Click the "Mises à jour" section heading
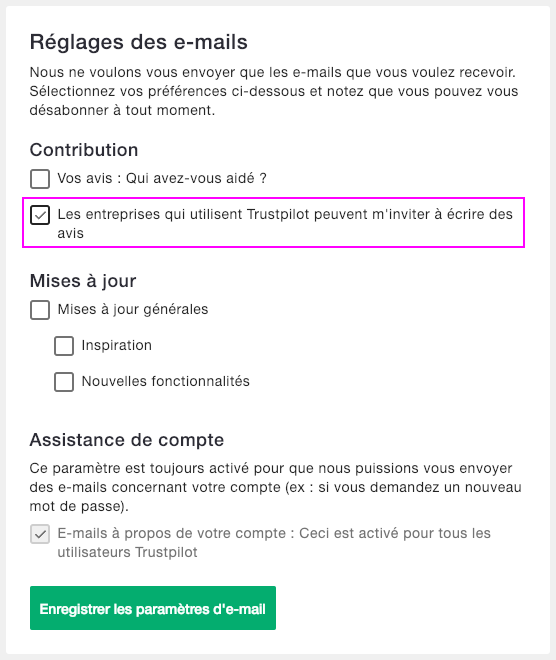 point(83,281)
